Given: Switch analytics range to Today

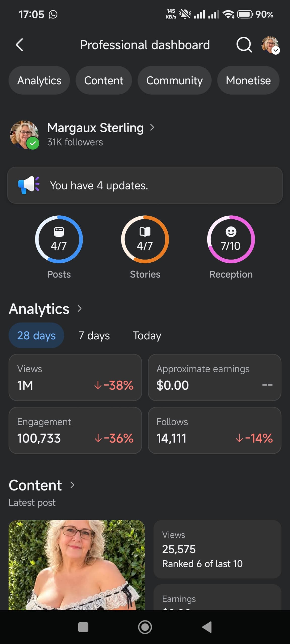Looking at the screenshot, I should click(147, 336).
